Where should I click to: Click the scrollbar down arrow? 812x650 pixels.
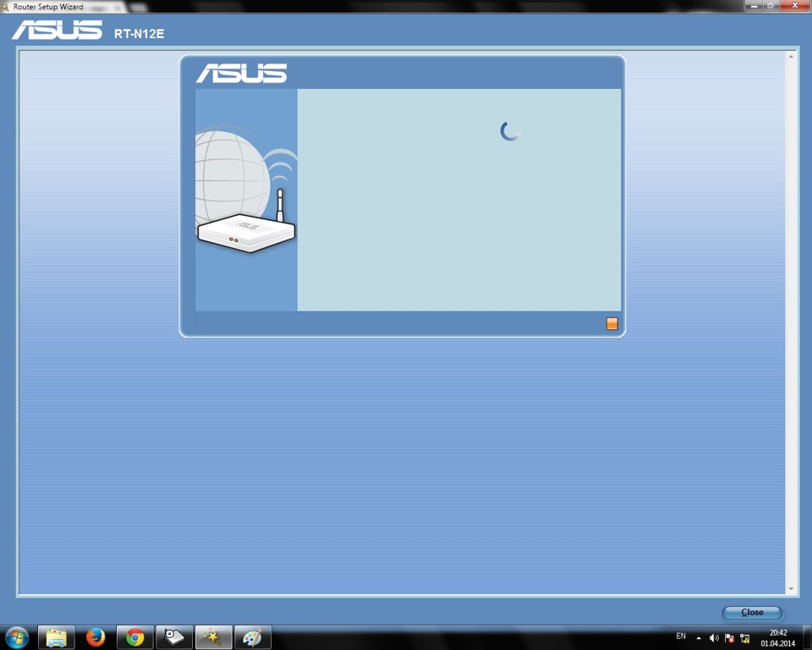791,589
